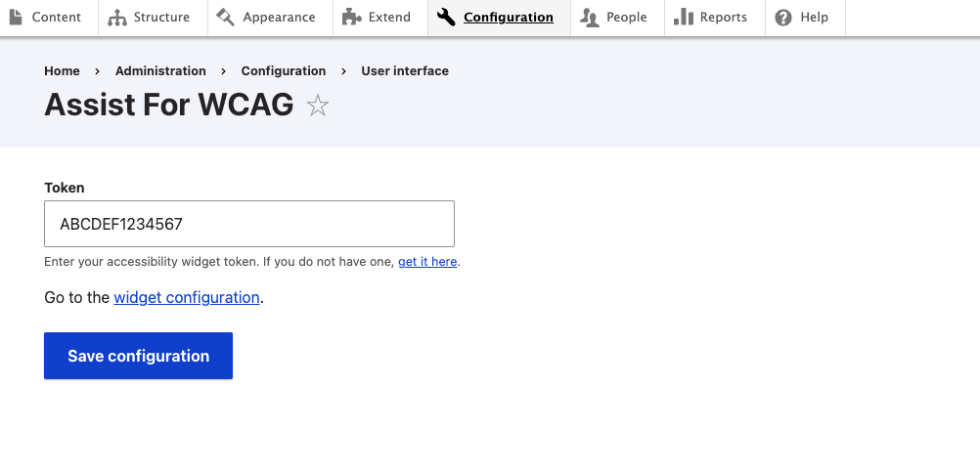Screen dimensions: 980x473
Task: Open the User interface breadcrumb link
Action: click(x=405, y=71)
